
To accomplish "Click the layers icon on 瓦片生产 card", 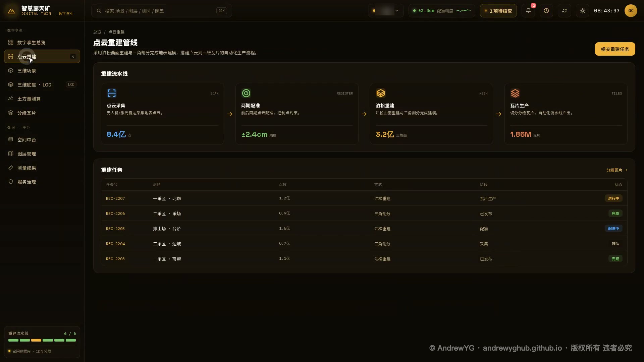I will [x=515, y=93].
